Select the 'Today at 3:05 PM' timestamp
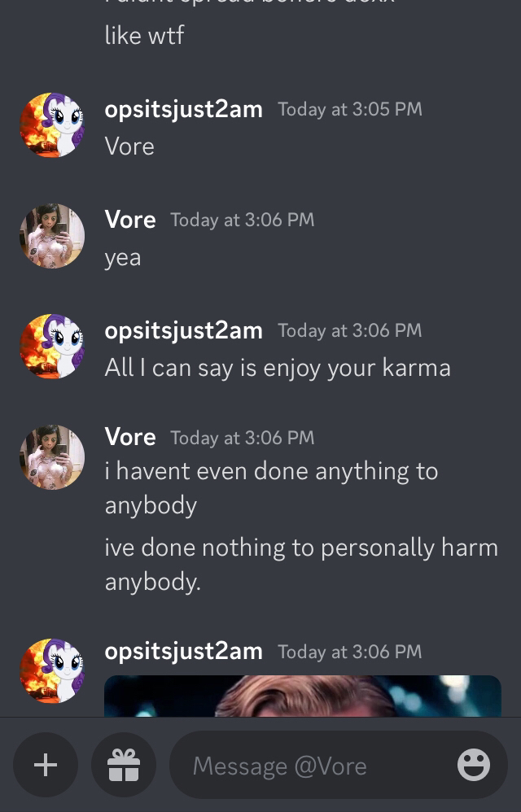Viewport: 521px width, 812px height. tap(350, 109)
